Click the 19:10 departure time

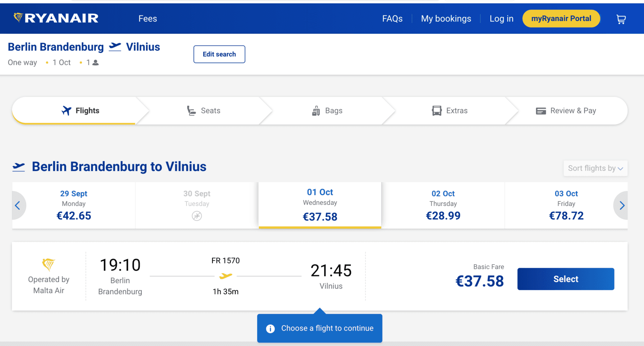[120, 265]
